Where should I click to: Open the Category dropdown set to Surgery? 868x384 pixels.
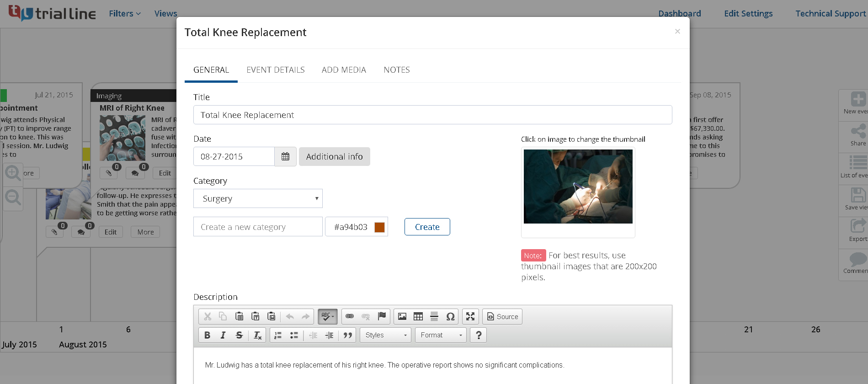(x=258, y=198)
